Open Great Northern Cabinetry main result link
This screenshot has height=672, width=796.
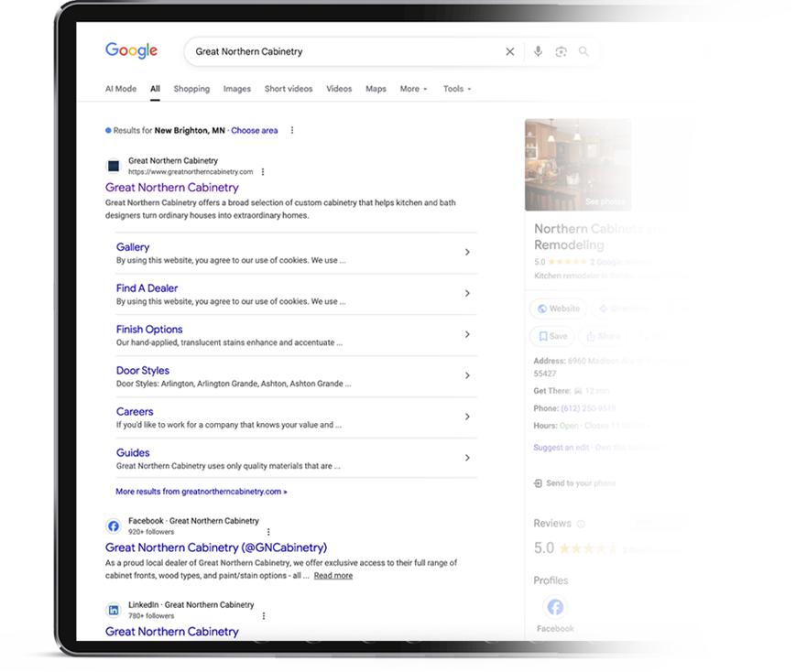[x=171, y=188]
